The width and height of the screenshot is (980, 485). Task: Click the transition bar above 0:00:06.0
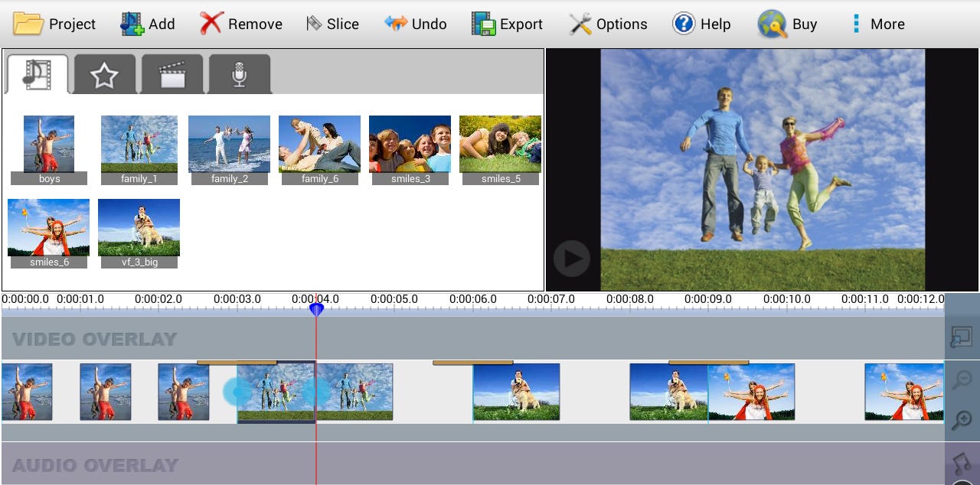click(472, 362)
